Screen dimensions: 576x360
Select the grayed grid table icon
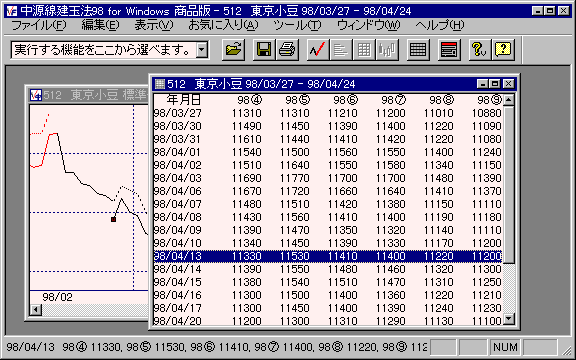click(364, 50)
